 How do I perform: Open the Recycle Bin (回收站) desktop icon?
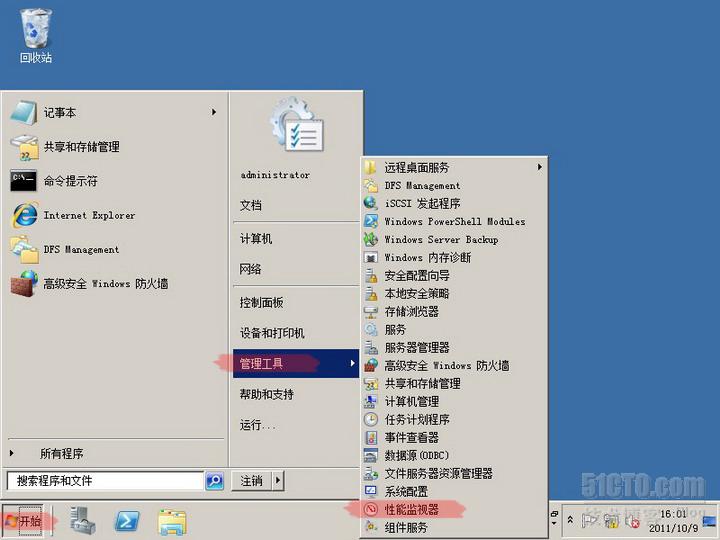(x=35, y=36)
